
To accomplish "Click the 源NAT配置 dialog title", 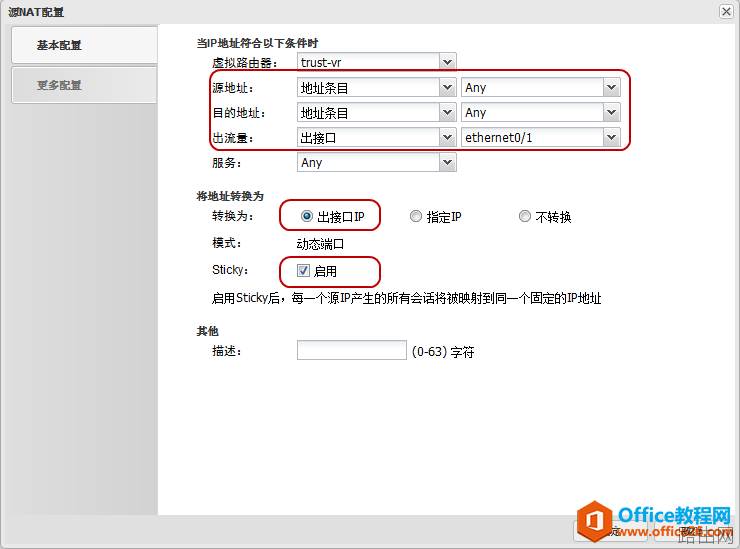I will click(x=36, y=12).
